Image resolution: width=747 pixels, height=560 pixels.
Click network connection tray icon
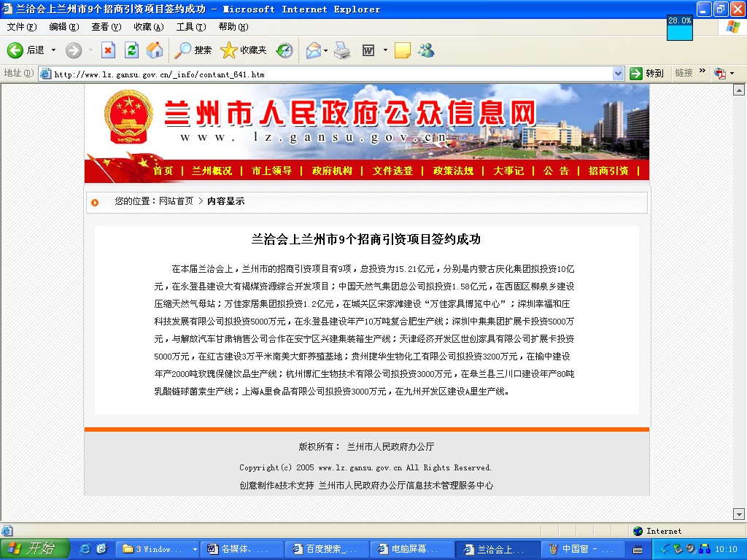pos(704,550)
